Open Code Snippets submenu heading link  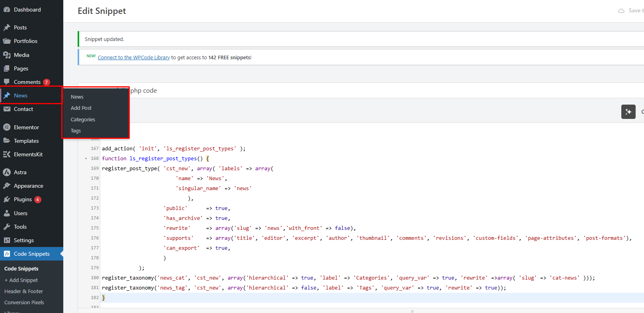pos(21,268)
